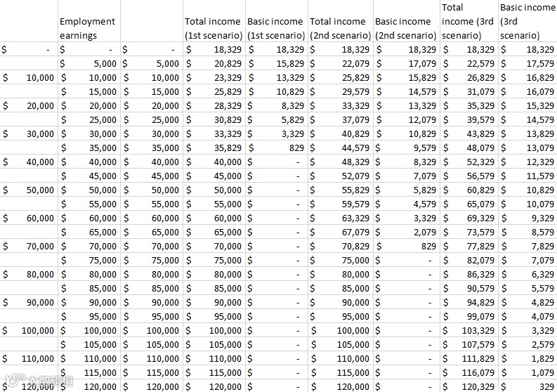Select 829 under Basic income (1st scenario)

tap(296, 148)
